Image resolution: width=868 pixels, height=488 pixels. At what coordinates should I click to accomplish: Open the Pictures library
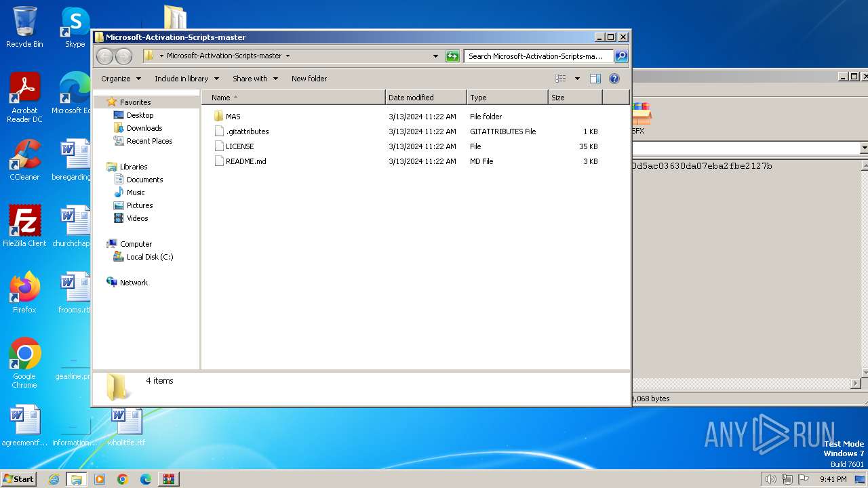(140, 205)
